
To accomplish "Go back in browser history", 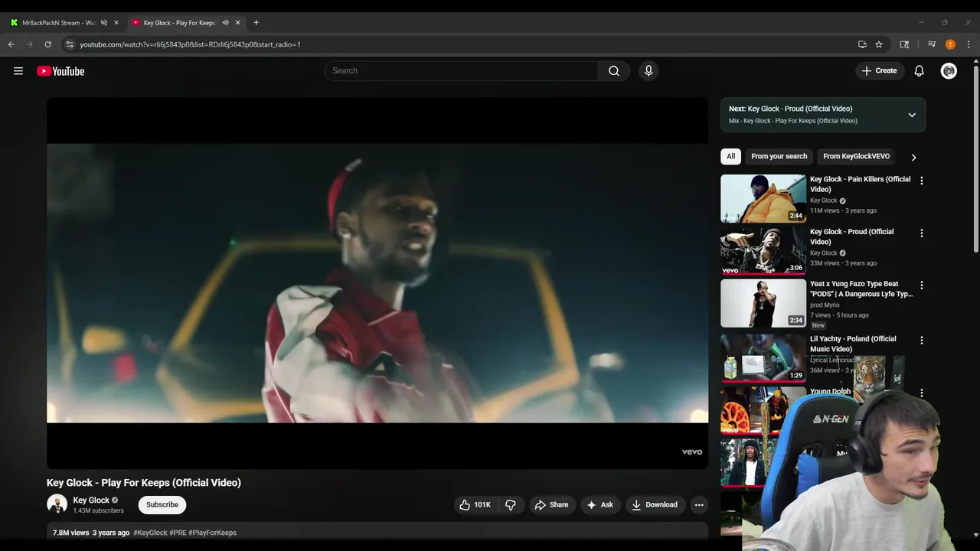I will pos(11,44).
